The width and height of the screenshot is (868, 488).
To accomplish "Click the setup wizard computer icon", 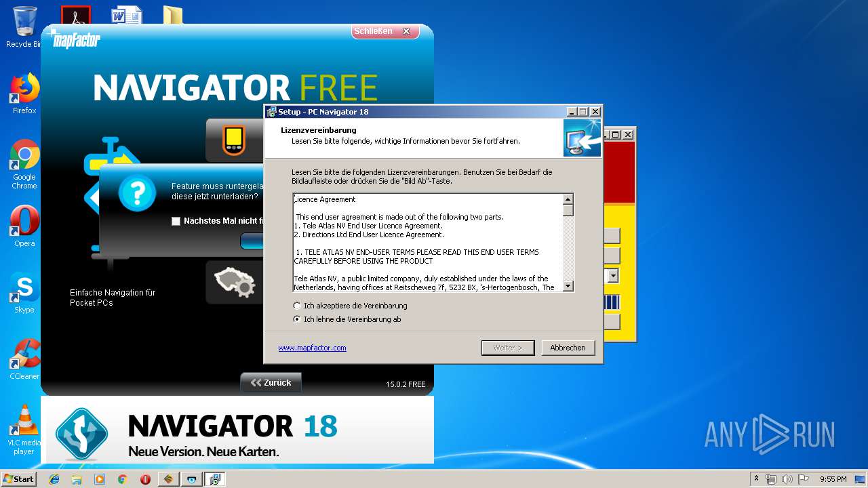I will pyautogui.click(x=582, y=138).
